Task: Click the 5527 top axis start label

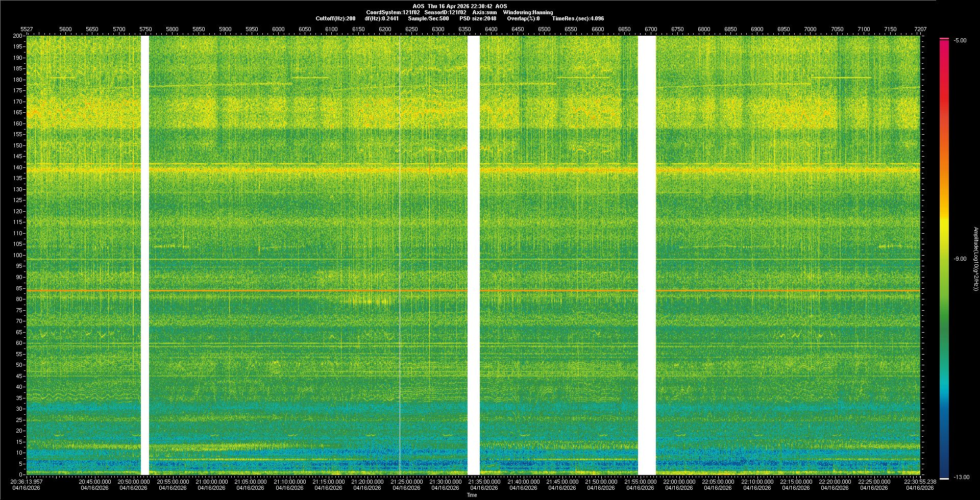Action: tap(27, 29)
